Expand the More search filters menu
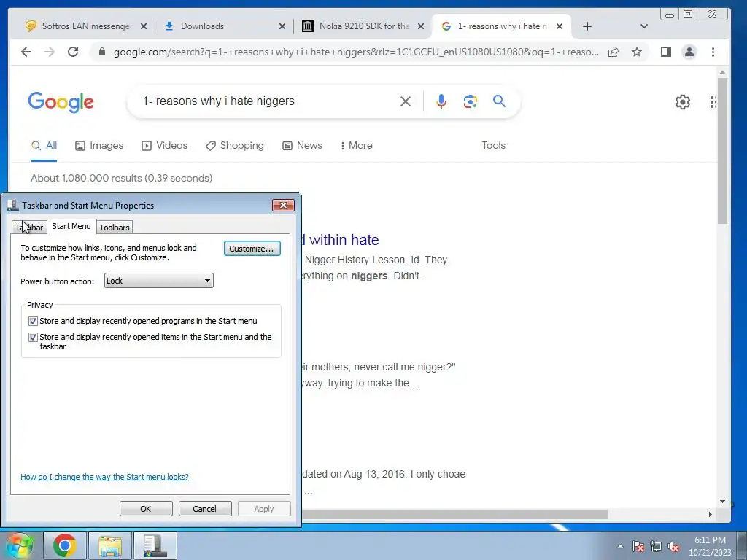This screenshot has height=560, width=747. [356, 145]
